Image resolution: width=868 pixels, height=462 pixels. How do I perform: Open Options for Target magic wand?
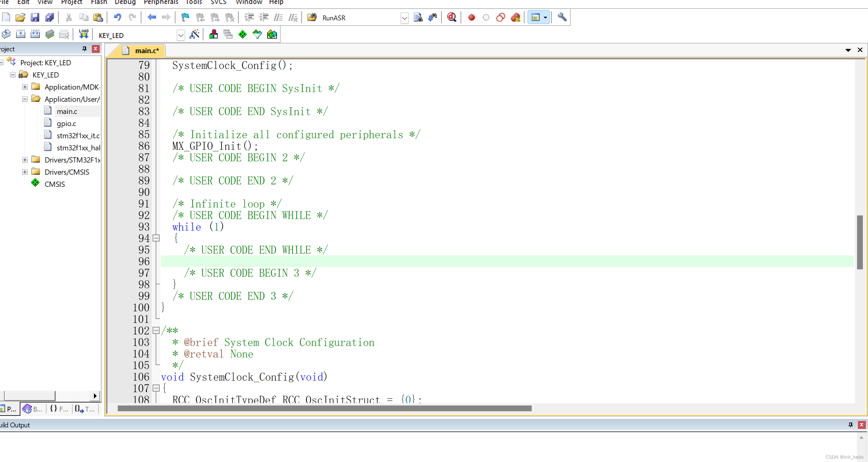coord(194,34)
